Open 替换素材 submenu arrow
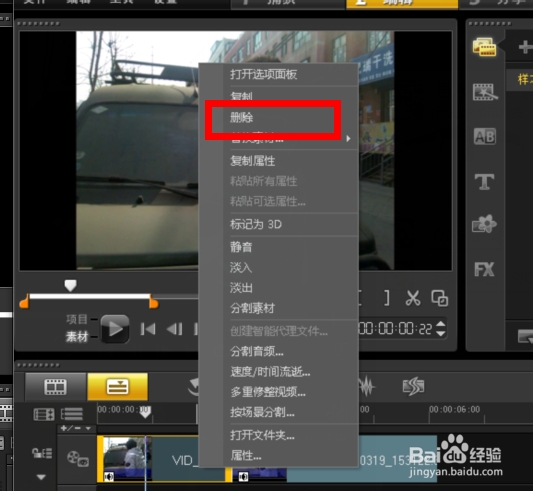Viewport: 533px width, 491px height. [x=348, y=138]
